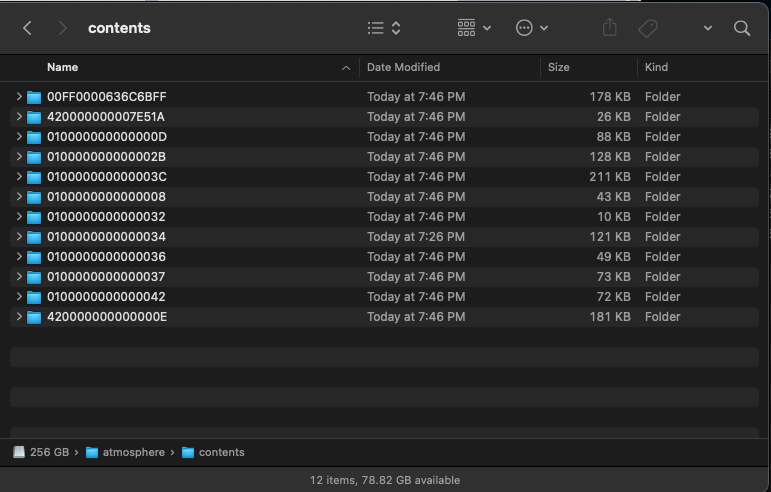
Task: Sort by the Name column header
Action: (x=62, y=67)
